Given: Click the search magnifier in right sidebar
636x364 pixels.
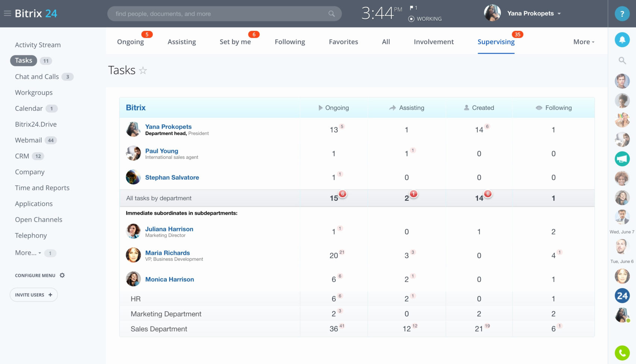Looking at the screenshot, I should [622, 60].
